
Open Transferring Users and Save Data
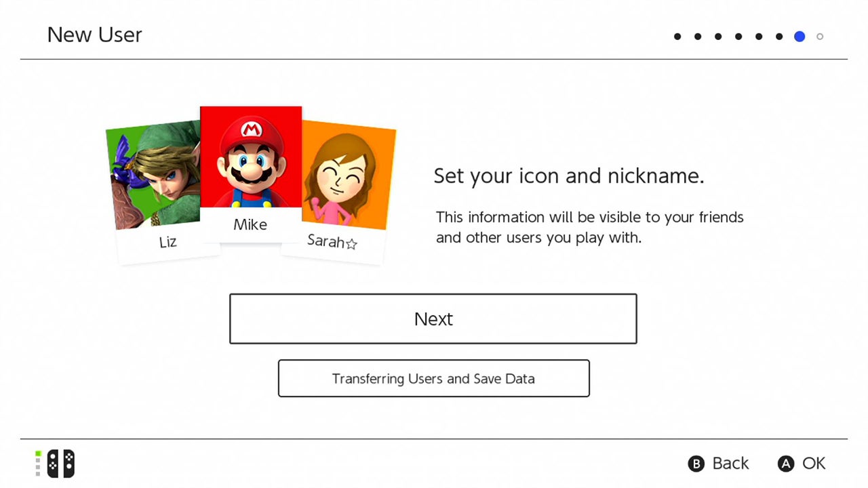pyautogui.click(x=433, y=378)
